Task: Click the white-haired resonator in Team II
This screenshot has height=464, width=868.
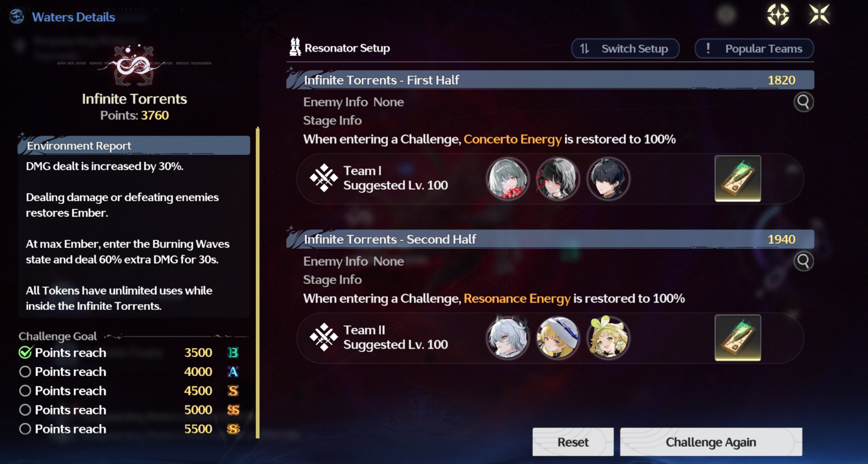Action: click(507, 338)
